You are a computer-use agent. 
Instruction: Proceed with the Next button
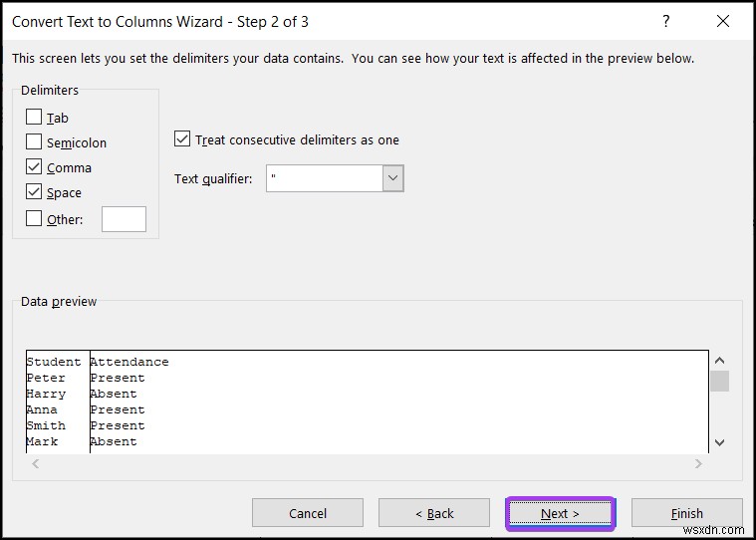pyautogui.click(x=560, y=513)
